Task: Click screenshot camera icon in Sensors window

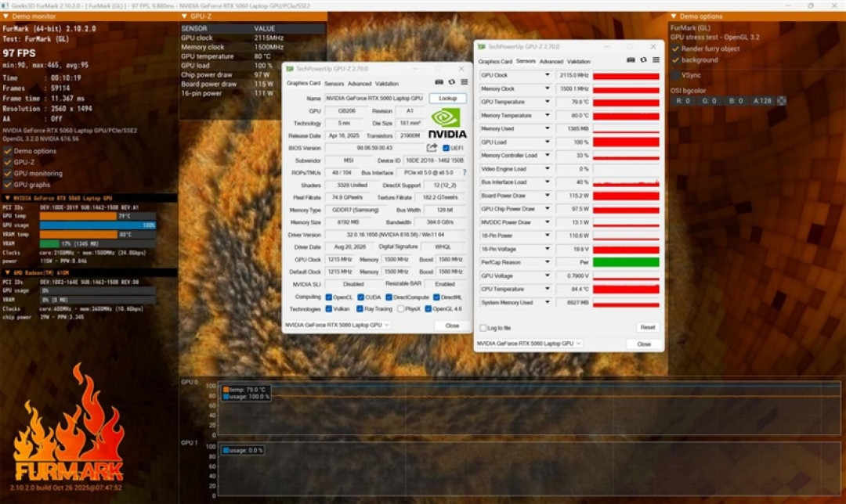Action: click(x=631, y=59)
